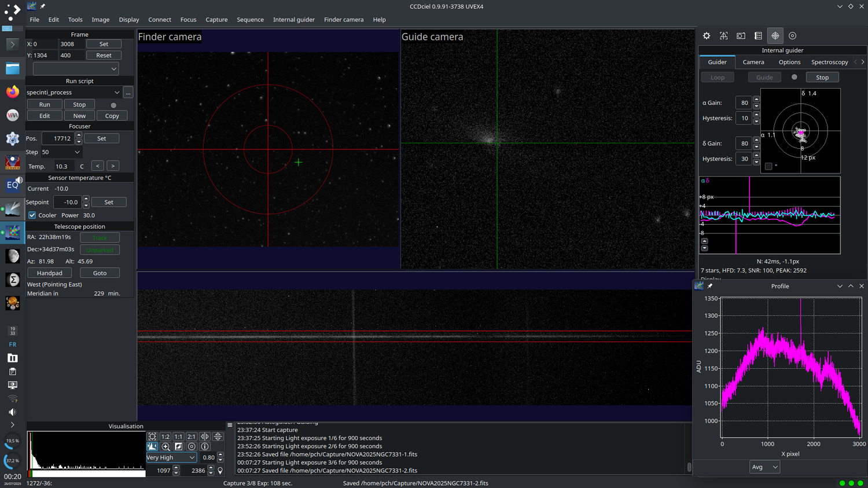This screenshot has height=488, width=868.
Task: Switch to the Camera tab
Action: pyautogui.click(x=753, y=62)
